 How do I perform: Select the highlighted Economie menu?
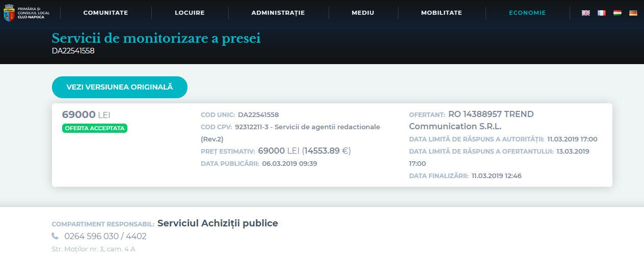[x=527, y=13]
